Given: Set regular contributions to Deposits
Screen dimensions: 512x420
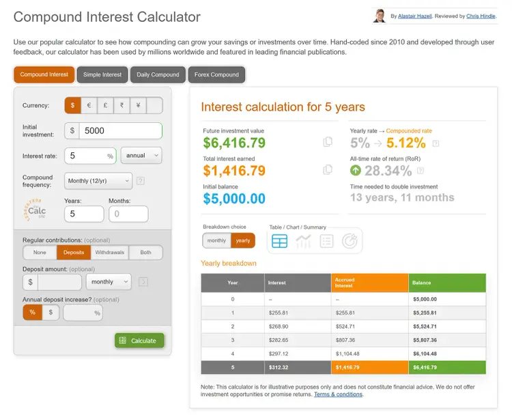Looking at the screenshot, I should [x=74, y=253].
